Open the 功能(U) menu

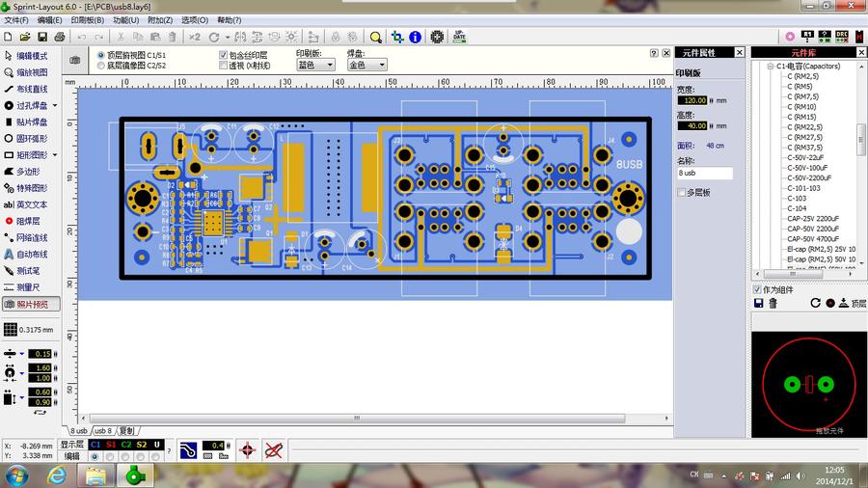click(x=124, y=20)
